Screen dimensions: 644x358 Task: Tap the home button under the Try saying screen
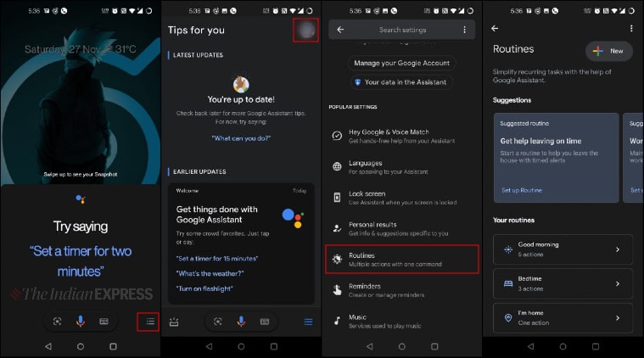[x=81, y=346]
